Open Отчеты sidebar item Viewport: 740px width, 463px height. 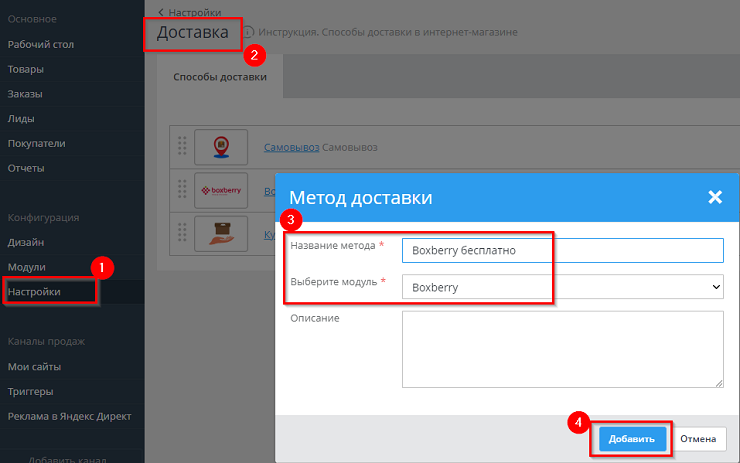tap(26, 168)
